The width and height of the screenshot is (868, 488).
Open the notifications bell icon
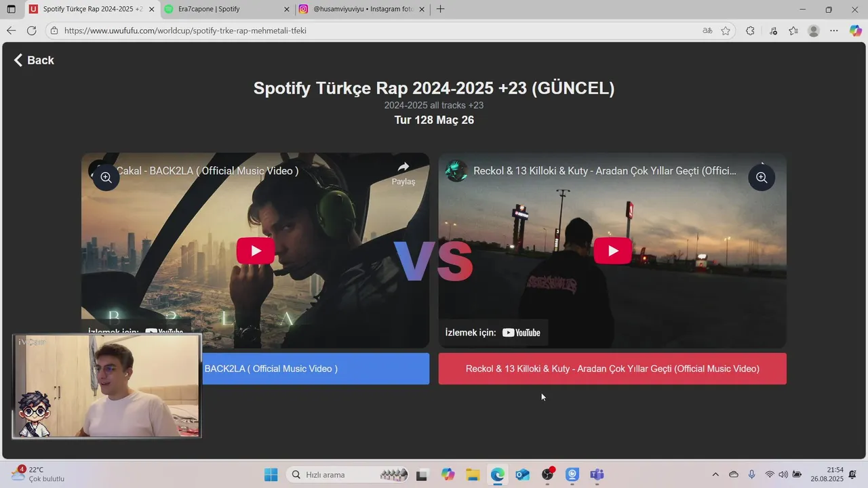pyautogui.click(x=852, y=474)
